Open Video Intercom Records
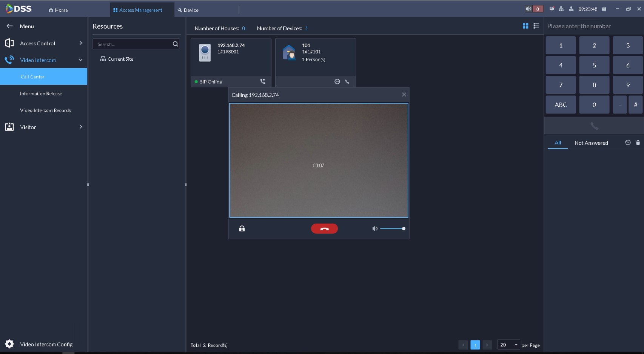This screenshot has height=354, width=644. click(45, 110)
